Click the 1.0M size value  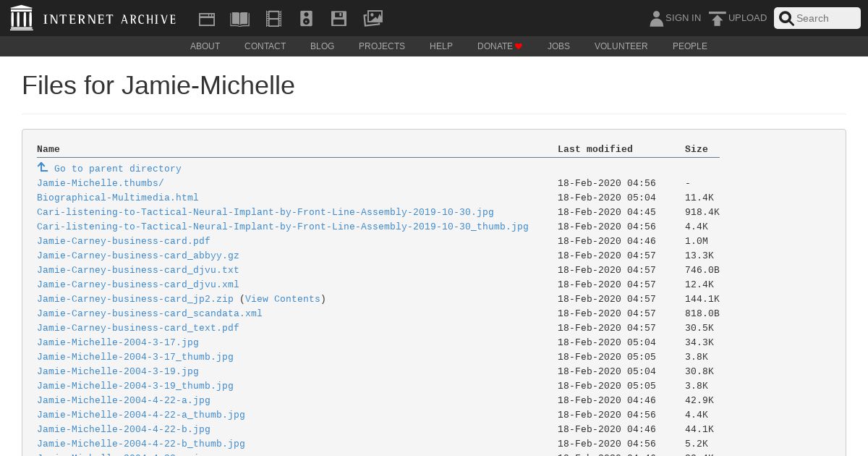(697, 241)
